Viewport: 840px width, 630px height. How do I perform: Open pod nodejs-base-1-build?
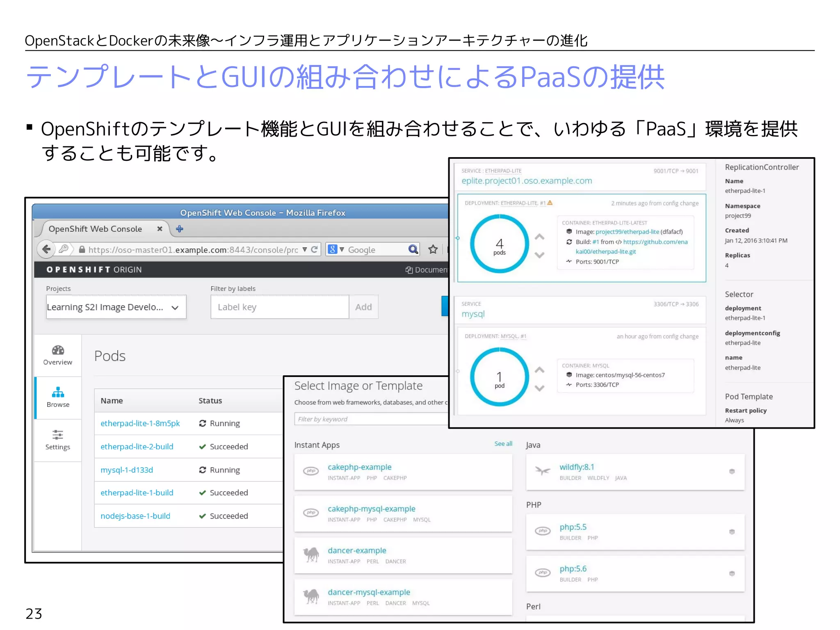point(135,516)
